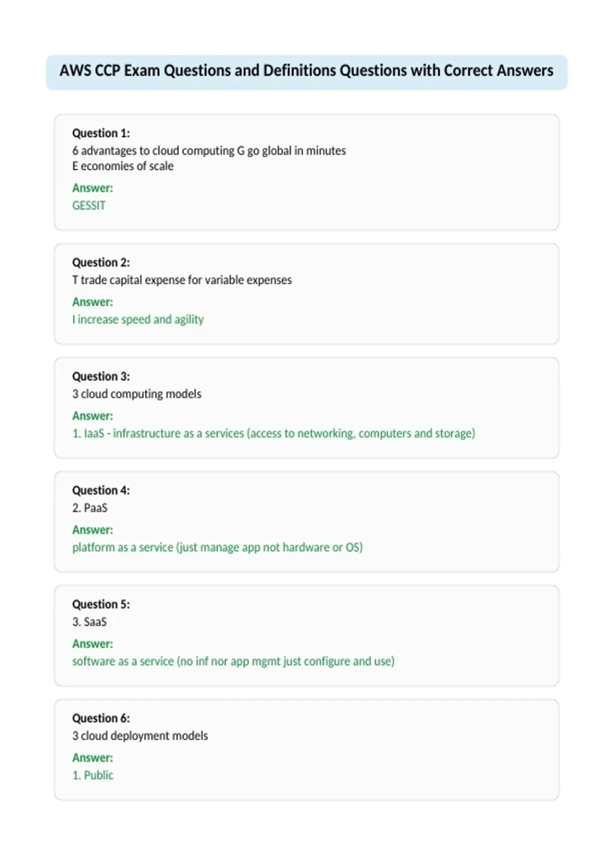This screenshot has height=868, width=613.
Task: Click the GESSIT answer text
Action: pos(89,205)
